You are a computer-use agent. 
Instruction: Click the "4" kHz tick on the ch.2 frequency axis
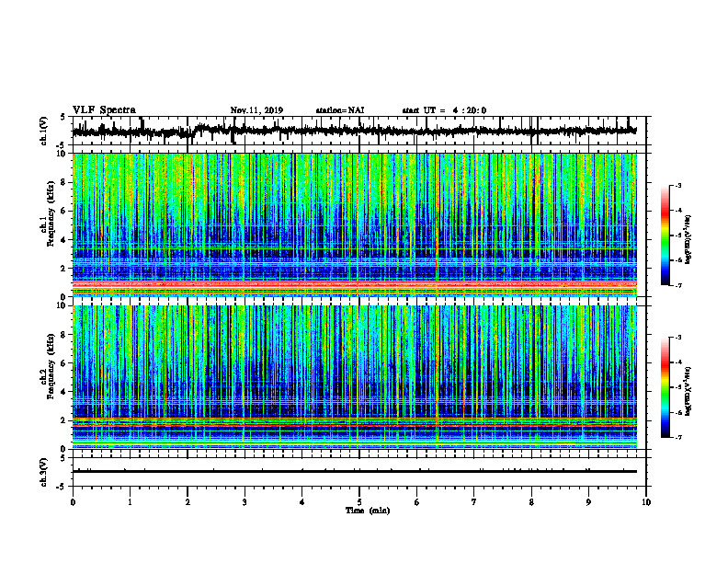pos(64,392)
